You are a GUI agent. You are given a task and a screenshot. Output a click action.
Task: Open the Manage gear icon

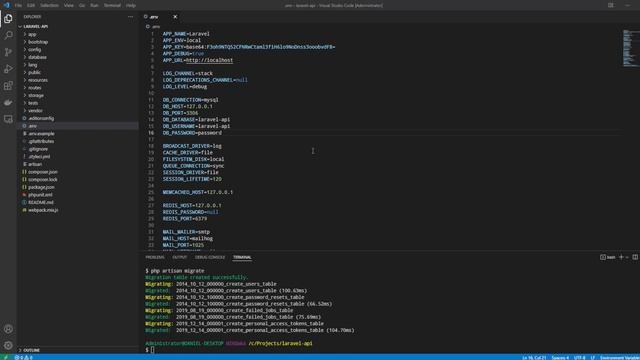pyautogui.click(x=8, y=345)
